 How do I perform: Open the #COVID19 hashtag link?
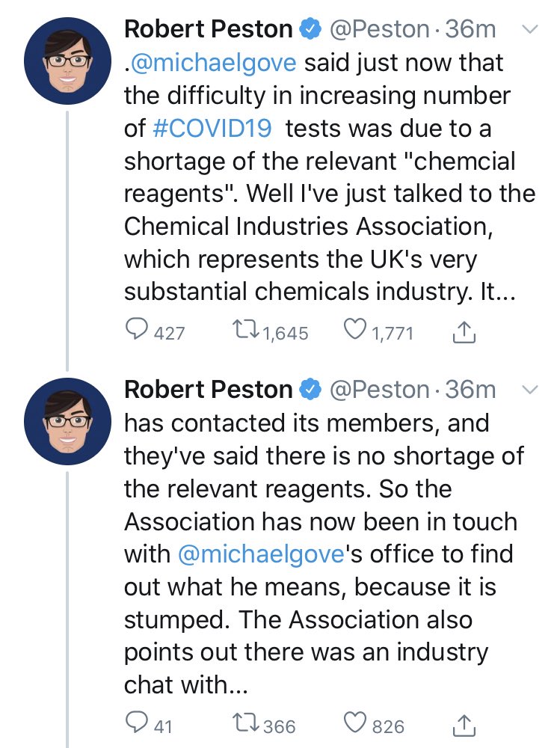(212, 129)
